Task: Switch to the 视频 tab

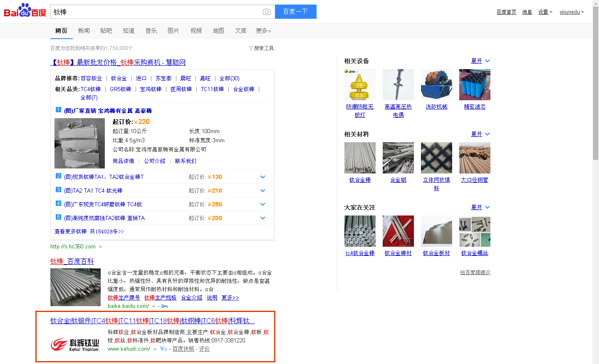Action: 196,31
